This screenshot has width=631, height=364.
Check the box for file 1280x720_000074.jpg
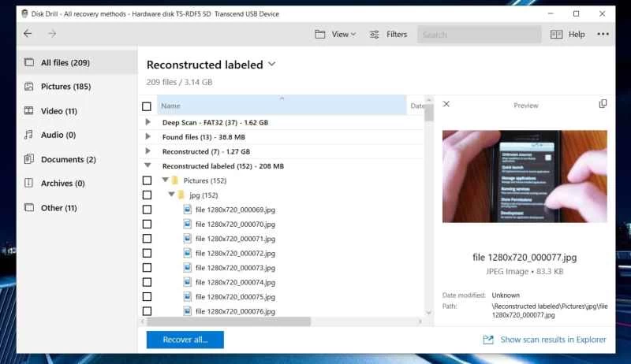[x=147, y=282]
